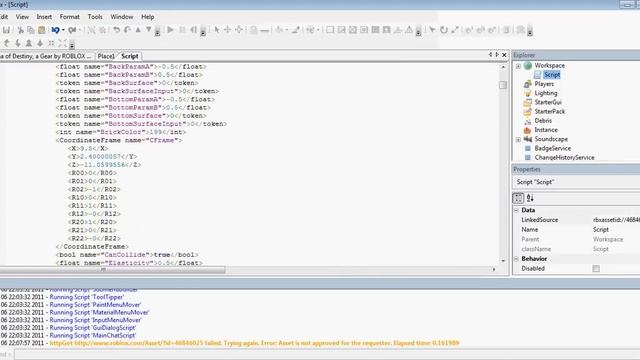Click the Categorized view button in Properties
The width and height of the screenshot is (640, 360).
click(x=518, y=198)
